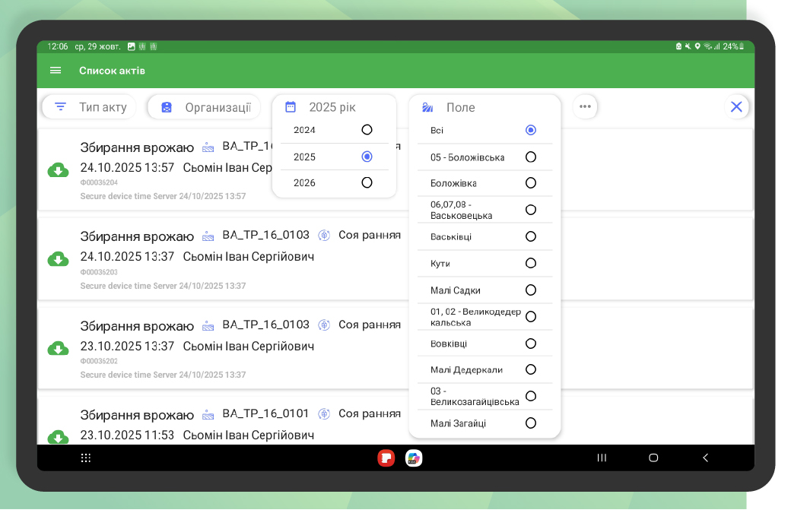Pick the Малі Садки field option
Viewport: 791px width, 532px height.
coord(531,290)
